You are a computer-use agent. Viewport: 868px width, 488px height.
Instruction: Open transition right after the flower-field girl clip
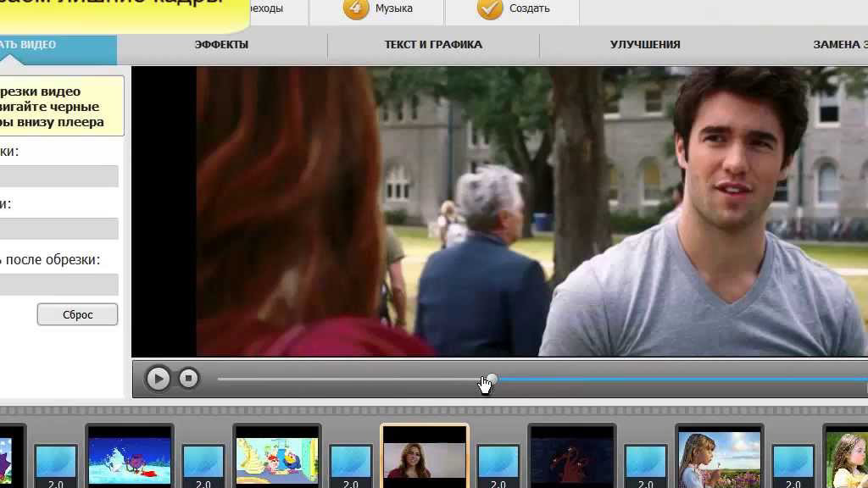793,467
